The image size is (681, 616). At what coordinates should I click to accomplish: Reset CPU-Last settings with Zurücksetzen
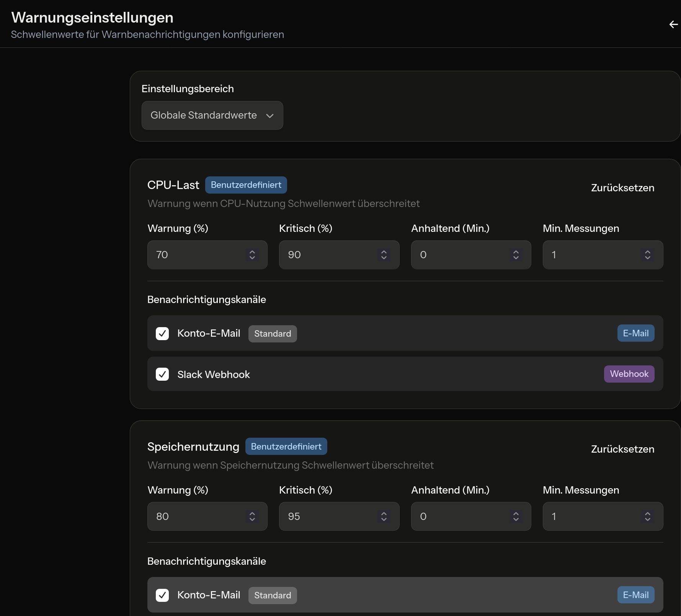point(622,188)
